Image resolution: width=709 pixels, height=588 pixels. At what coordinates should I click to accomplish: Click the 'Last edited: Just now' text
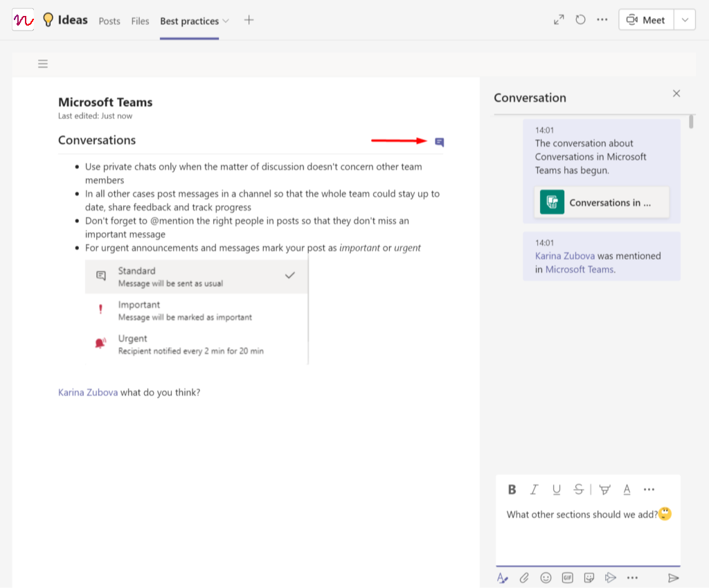pyautogui.click(x=95, y=116)
